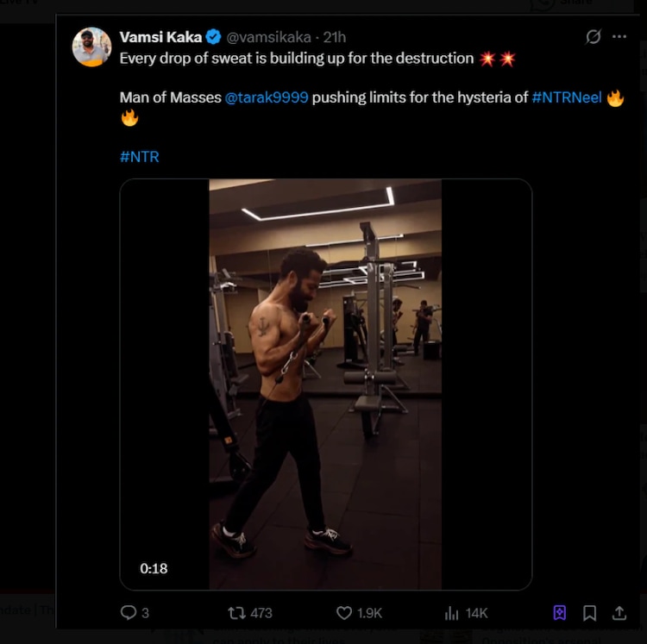
Task: Open the @vamsikaka handle link
Action: click(x=267, y=37)
